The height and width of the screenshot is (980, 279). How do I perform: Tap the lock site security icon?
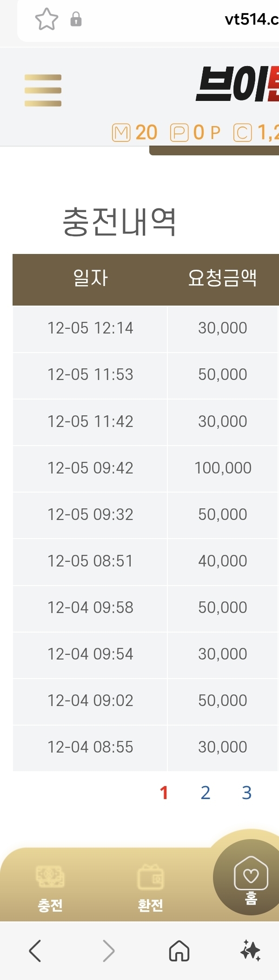pyautogui.click(x=76, y=20)
